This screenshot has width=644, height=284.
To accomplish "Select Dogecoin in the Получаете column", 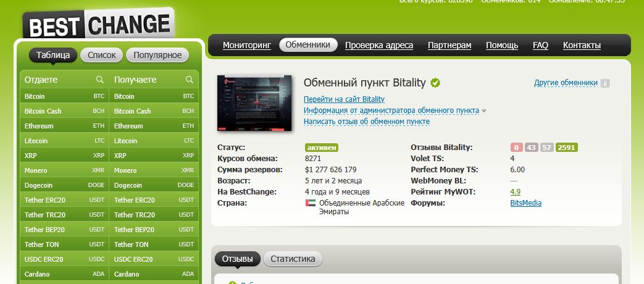I will [154, 185].
